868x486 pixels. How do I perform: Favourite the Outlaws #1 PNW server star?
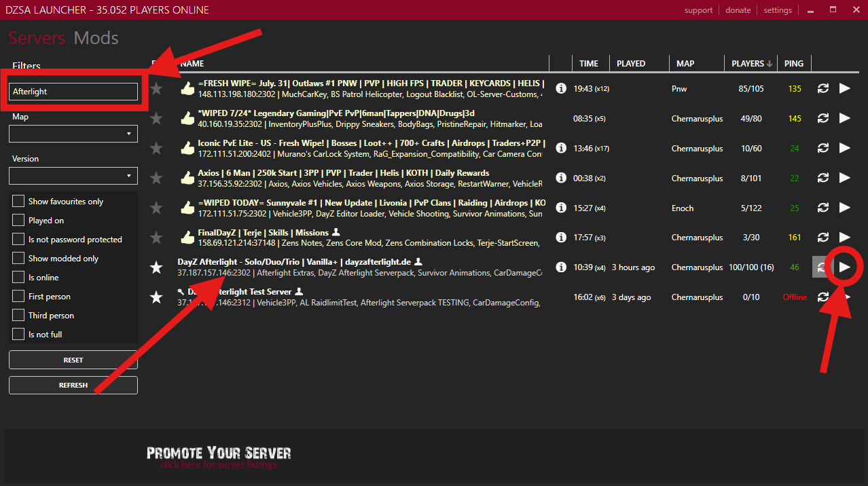coord(156,89)
